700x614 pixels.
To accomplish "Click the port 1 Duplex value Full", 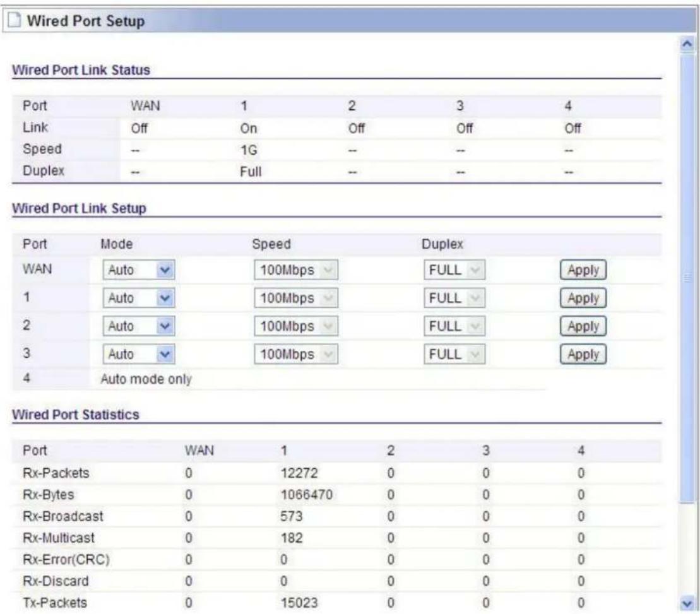I will click(251, 172).
